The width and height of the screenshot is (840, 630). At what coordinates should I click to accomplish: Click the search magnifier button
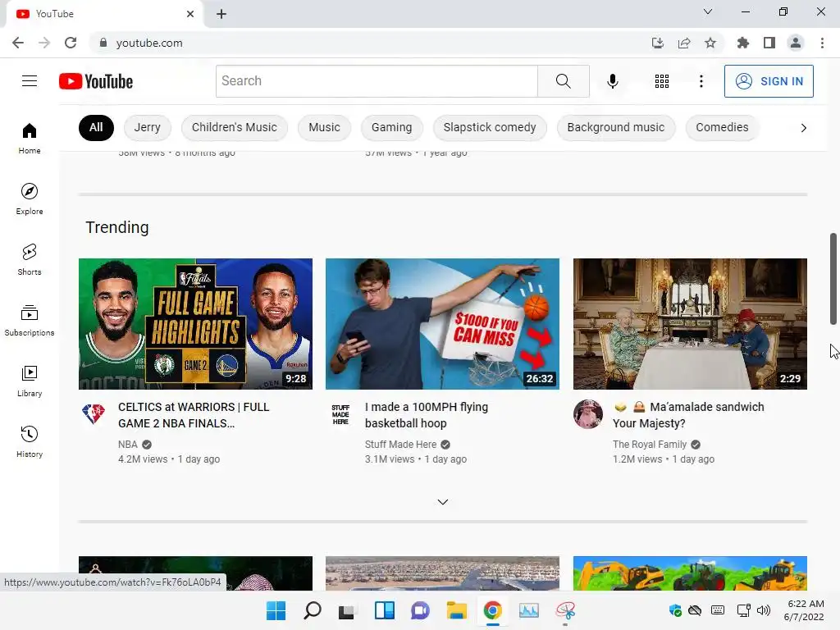pos(563,81)
